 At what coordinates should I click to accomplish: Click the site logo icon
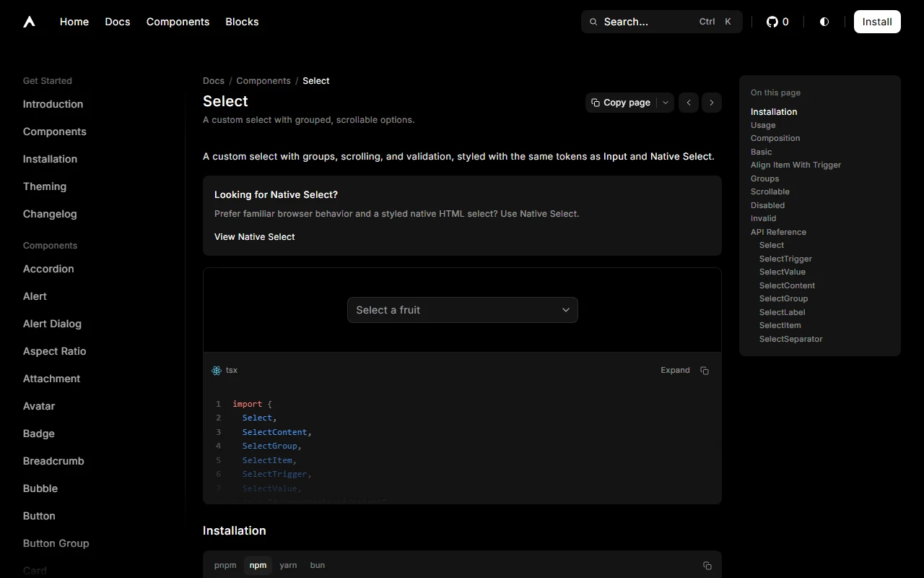click(x=29, y=22)
